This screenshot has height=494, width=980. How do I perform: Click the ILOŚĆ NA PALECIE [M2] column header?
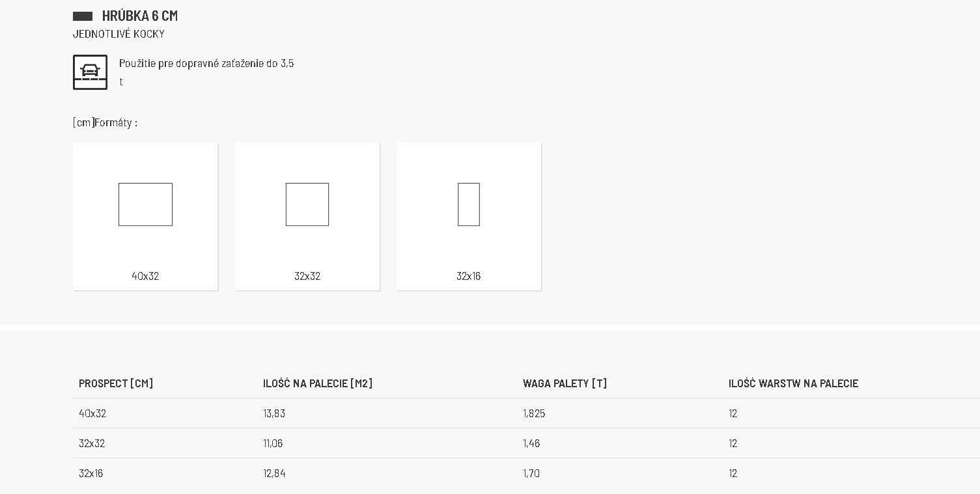[x=318, y=383]
